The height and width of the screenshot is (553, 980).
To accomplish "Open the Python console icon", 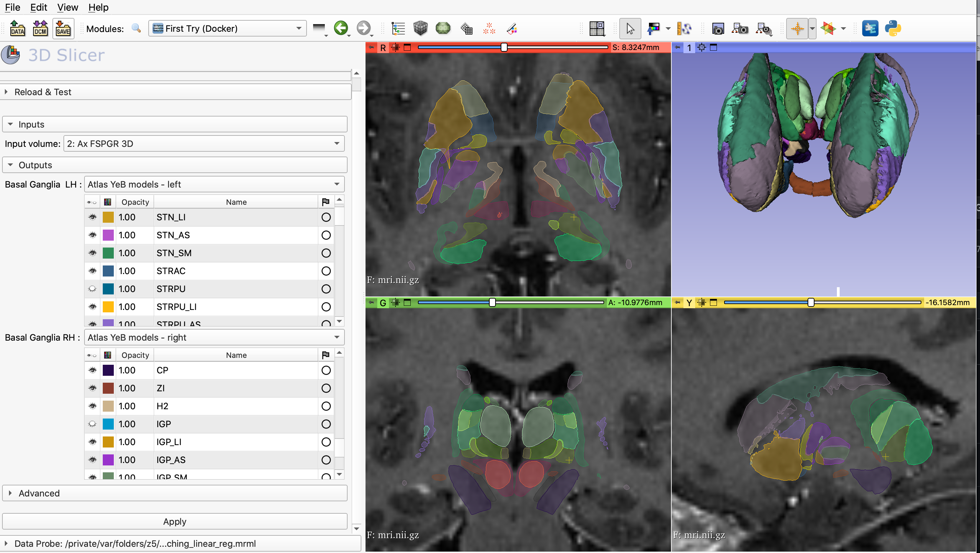I will (892, 29).
